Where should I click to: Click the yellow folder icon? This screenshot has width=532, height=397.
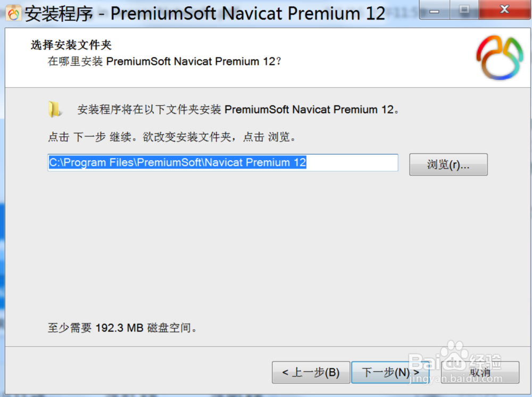click(54, 109)
